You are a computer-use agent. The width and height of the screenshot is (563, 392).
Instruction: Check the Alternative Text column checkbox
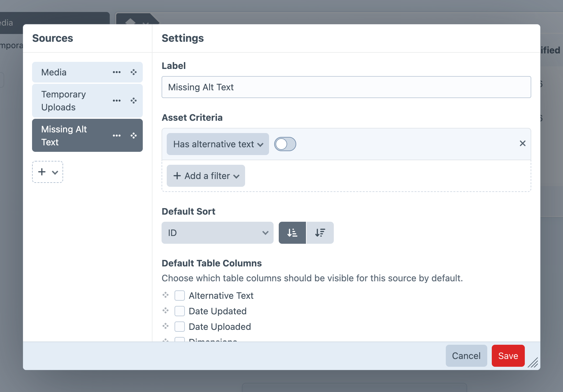[x=180, y=295]
